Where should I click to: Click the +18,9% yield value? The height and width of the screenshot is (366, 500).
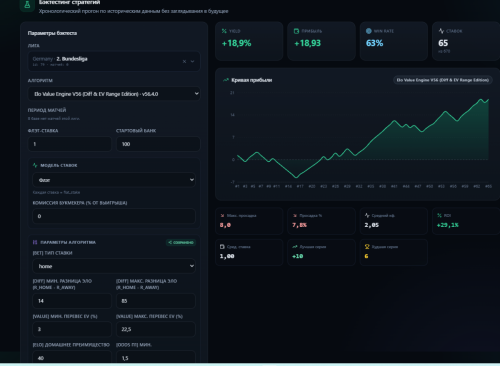[x=237, y=43]
